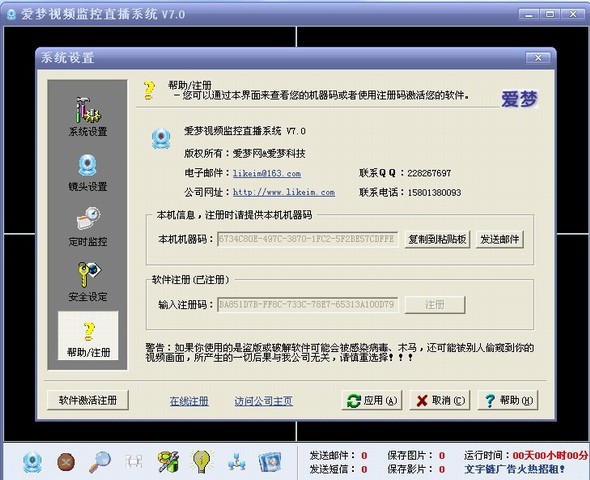Click the 联系QQ number 228267697
This screenshot has height=480, width=590.
(x=429, y=173)
